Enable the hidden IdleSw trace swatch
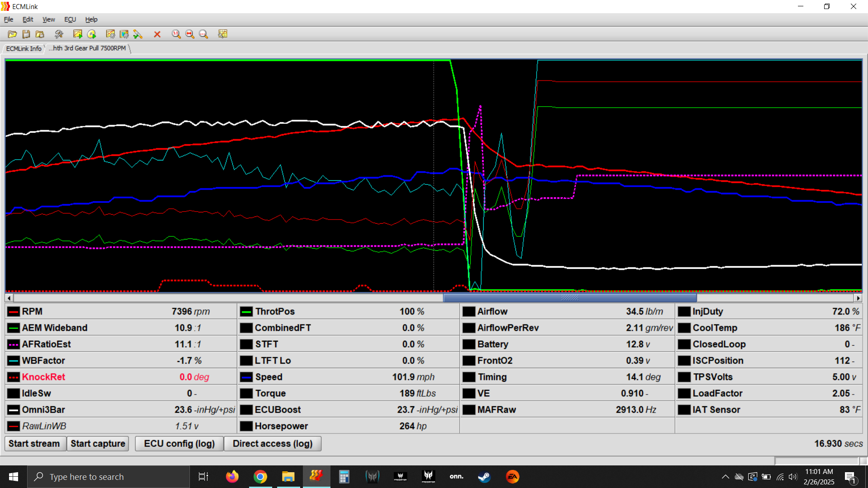 click(x=14, y=394)
